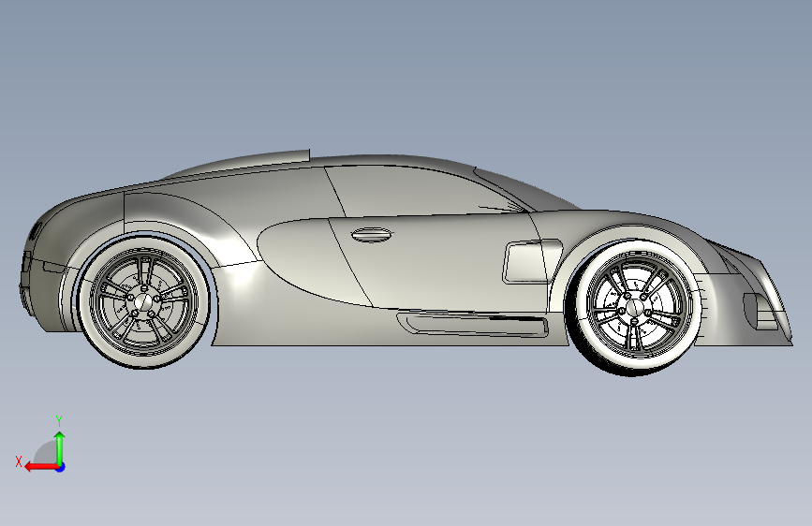Click the blue Z axis dot

coord(61,467)
